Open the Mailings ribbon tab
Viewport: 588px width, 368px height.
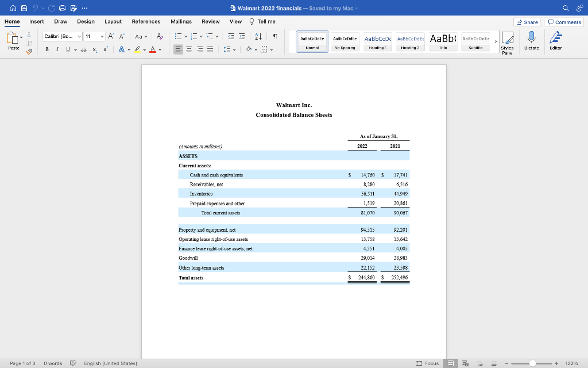click(181, 21)
